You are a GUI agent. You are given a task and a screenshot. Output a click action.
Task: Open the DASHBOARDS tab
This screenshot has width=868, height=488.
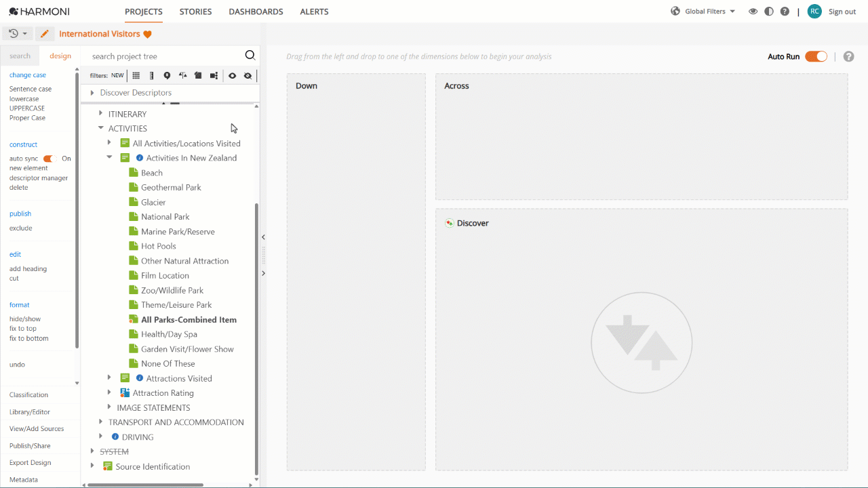256,12
